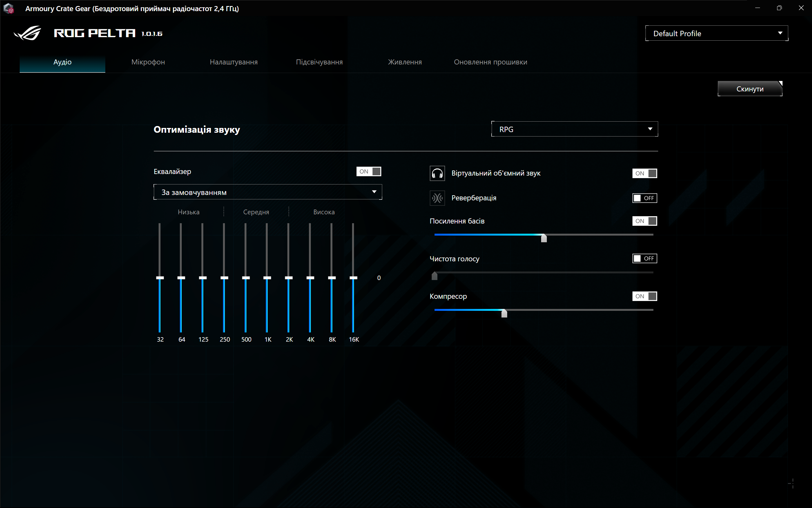Click the 1.0.1.6 version number
The width and height of the screenshot is (812, 508).
click(152, 34)
